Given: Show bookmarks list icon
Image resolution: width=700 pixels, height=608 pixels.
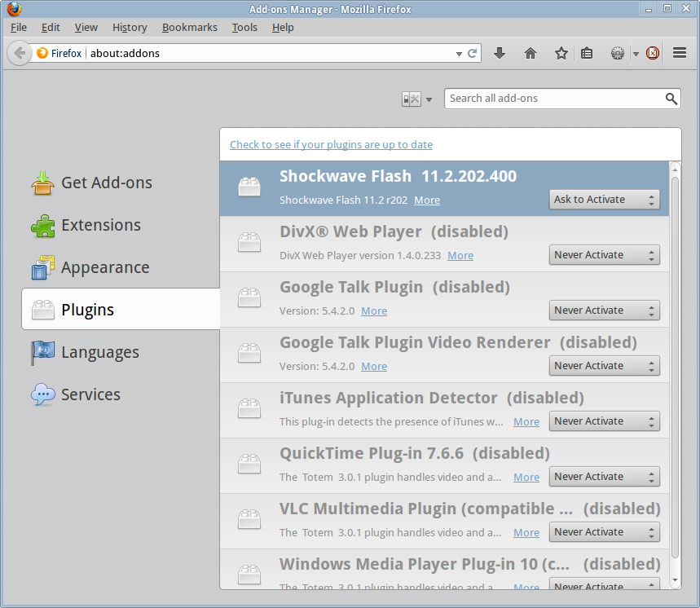Looking at the screenshot, I should coord(587,54).
